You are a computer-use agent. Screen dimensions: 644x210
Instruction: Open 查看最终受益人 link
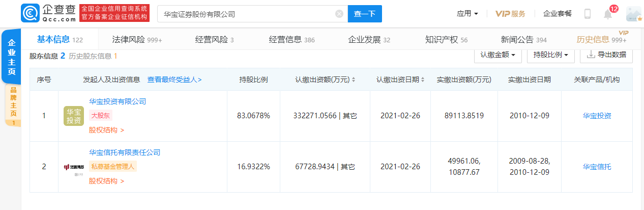(x=174, y=80)
